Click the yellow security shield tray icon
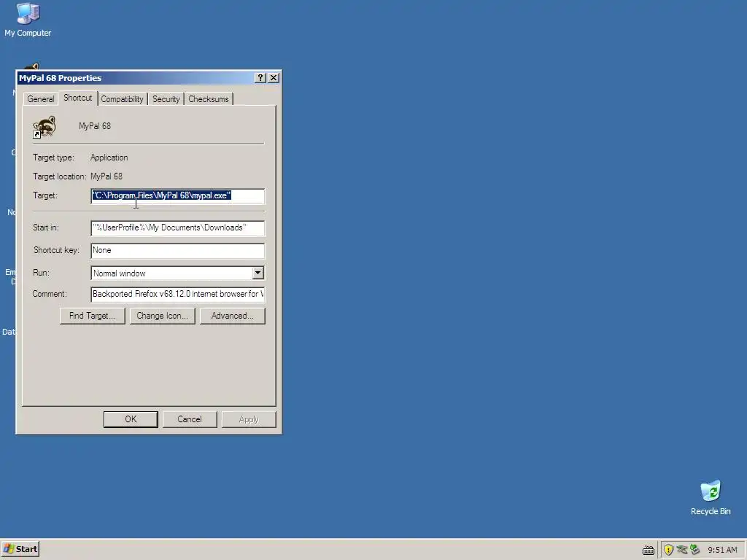The image size is (747, 560). [x=668, y=550]
